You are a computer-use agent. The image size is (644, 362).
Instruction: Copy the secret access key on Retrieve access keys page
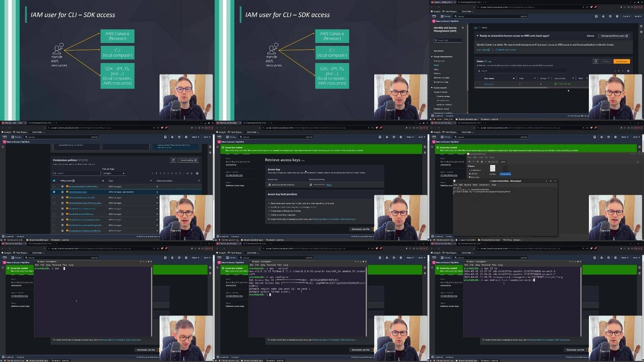click(310, 185)
